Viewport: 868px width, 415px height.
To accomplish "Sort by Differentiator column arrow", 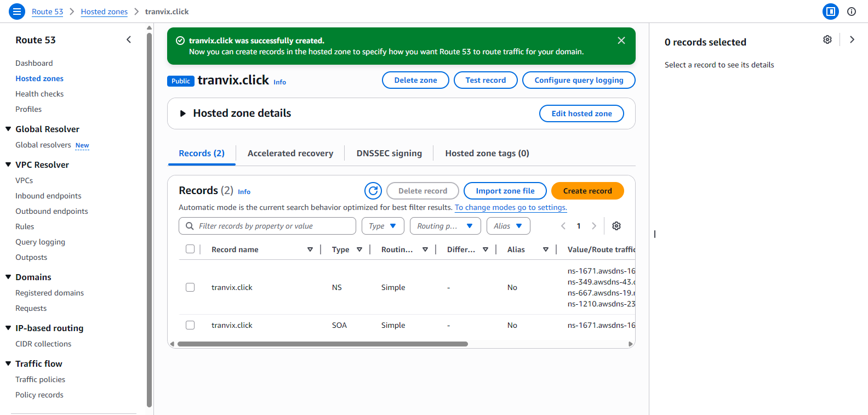I will tap(486, 249).
